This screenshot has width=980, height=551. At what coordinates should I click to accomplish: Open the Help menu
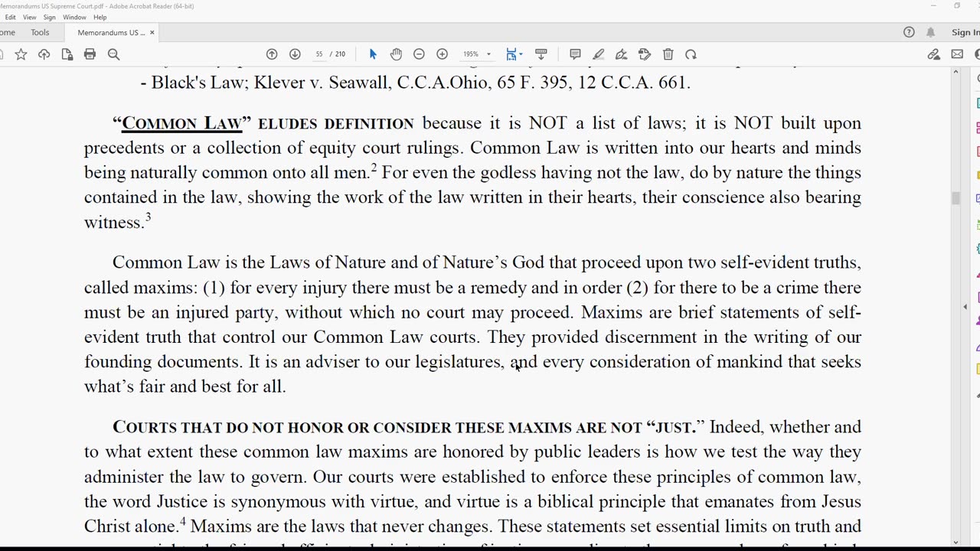click(x=100, y=17)
